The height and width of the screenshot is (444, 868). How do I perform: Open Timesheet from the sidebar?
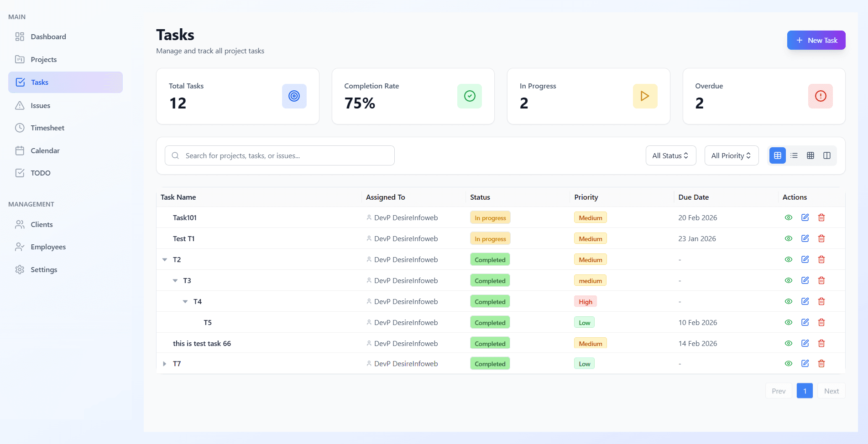coord(47,128)
